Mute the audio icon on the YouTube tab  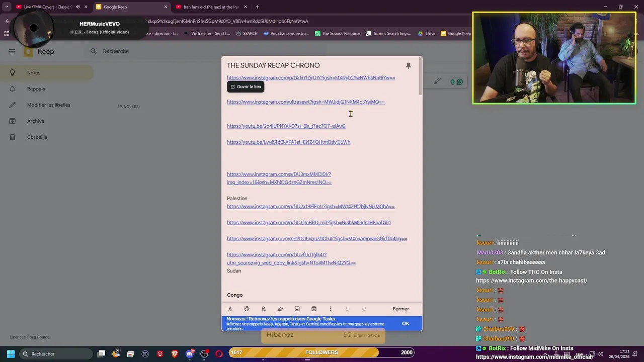[77, 7]
